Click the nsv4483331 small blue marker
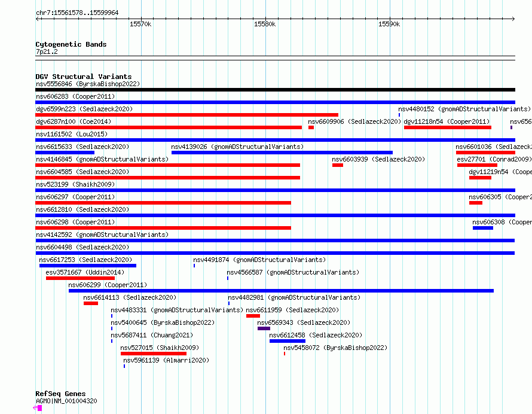The width and height of the screenshot is (532, 414). pyautogui.click(x=112, y=316)
